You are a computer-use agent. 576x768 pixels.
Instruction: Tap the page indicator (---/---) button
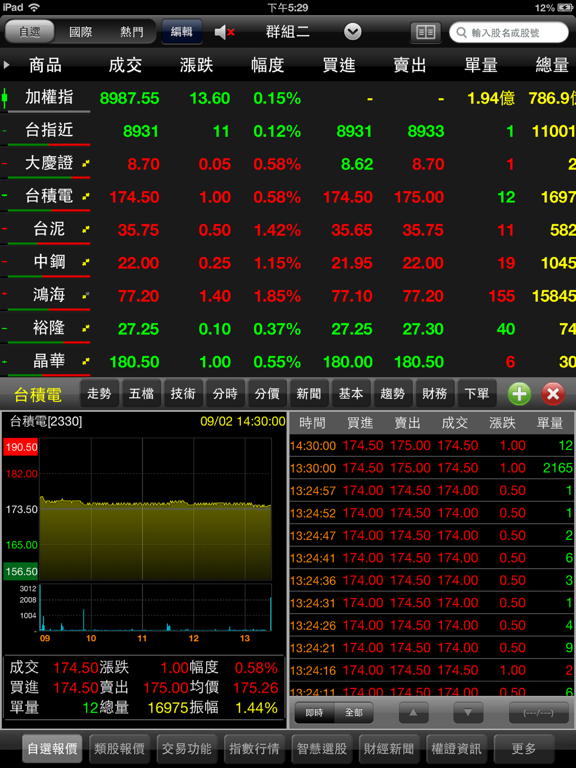(538, 713)
